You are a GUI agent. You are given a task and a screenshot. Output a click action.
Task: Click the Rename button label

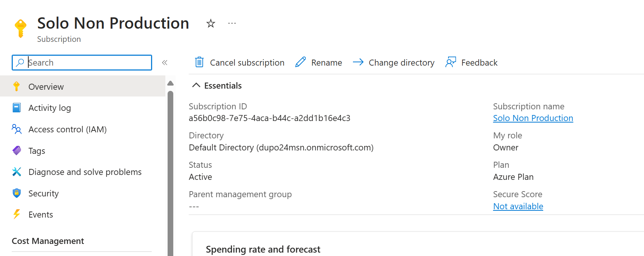[x=327, y=63]
